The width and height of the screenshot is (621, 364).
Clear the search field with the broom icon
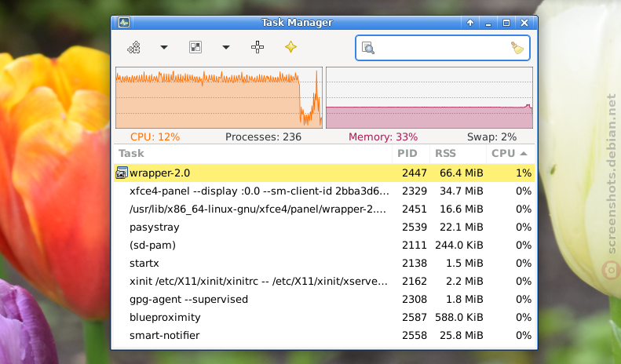pos(517,48)
